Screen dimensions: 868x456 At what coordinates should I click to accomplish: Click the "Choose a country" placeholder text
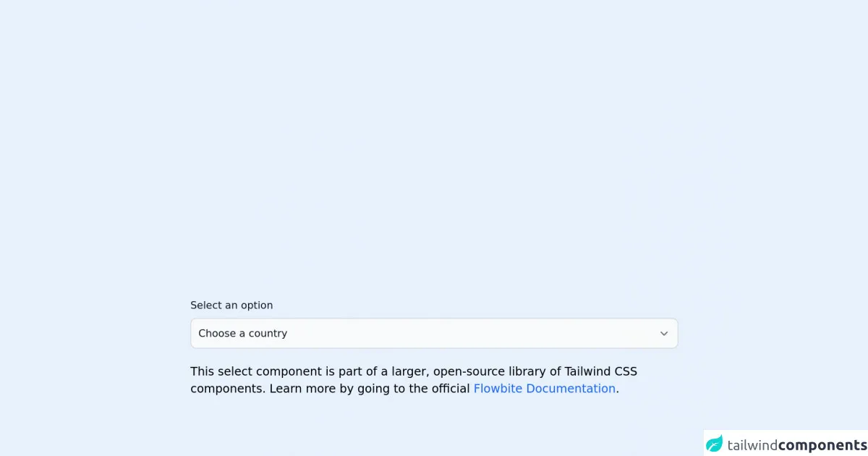tap(243, 334)
